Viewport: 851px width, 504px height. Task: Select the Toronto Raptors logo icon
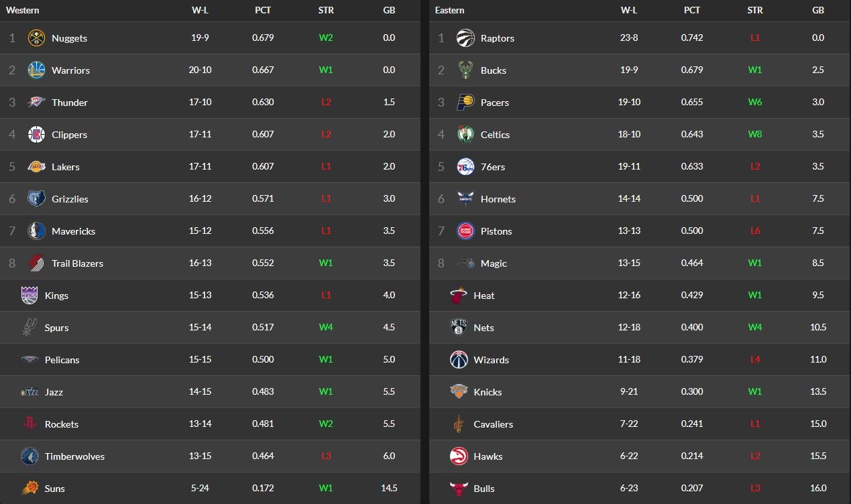pyautogui.click(x=465, y=38)
